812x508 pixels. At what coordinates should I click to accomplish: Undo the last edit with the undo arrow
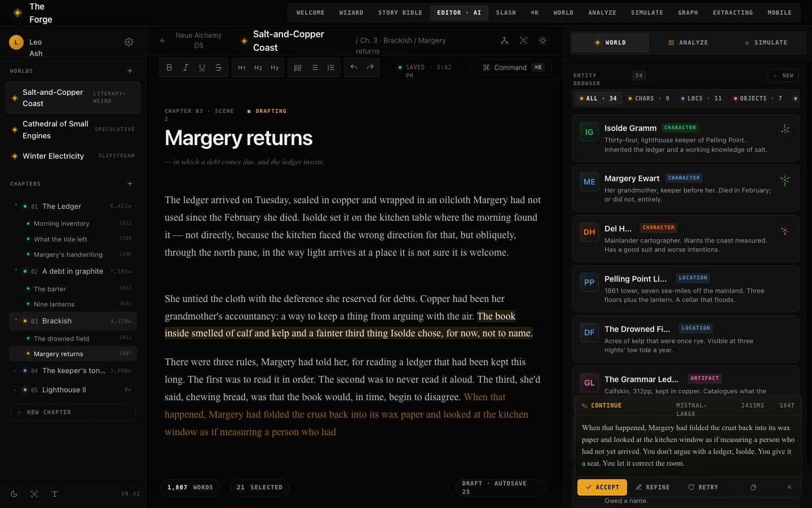[354, 67]
